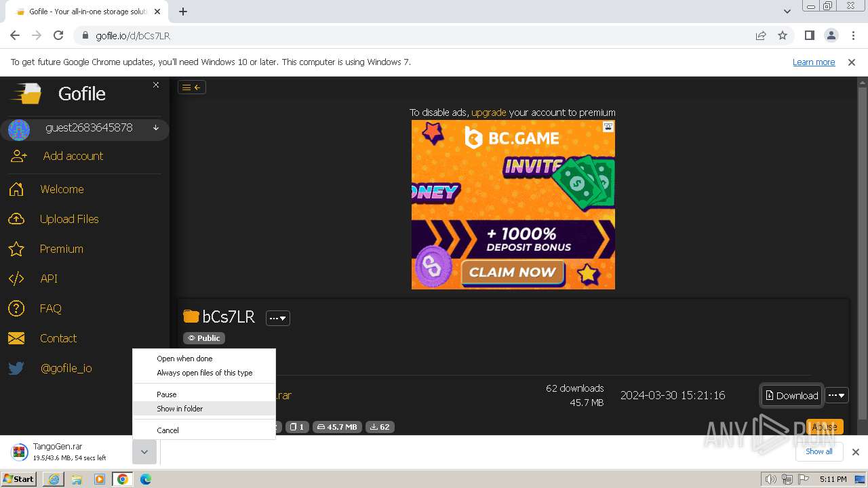Open the Welcome home icon in sidebar

click(x=16, y=189)
